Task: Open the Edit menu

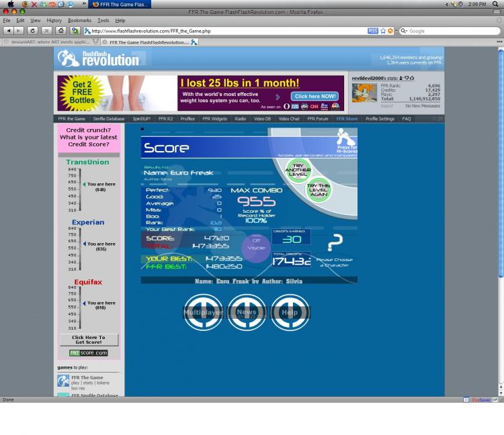Action: pyautogui.click(x=20, y=20)
